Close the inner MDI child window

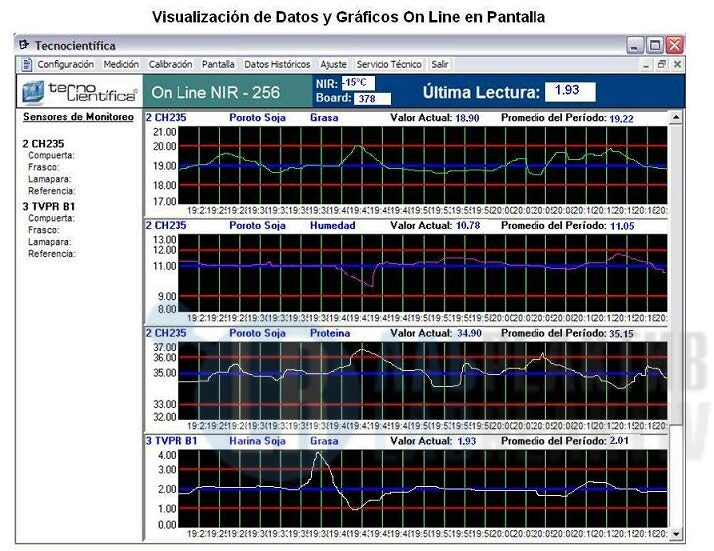677,65
